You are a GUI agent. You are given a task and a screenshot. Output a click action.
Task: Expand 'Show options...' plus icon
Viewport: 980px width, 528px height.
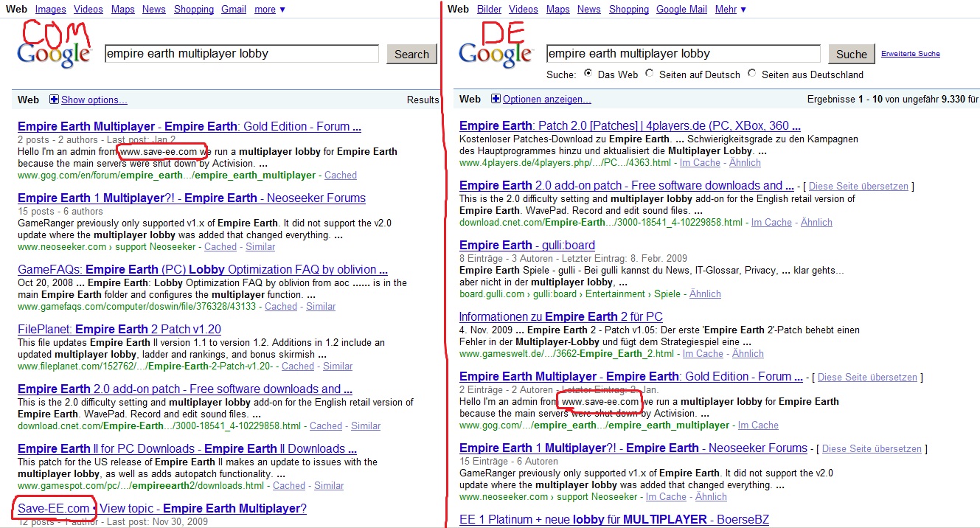(x=54, y=100)
